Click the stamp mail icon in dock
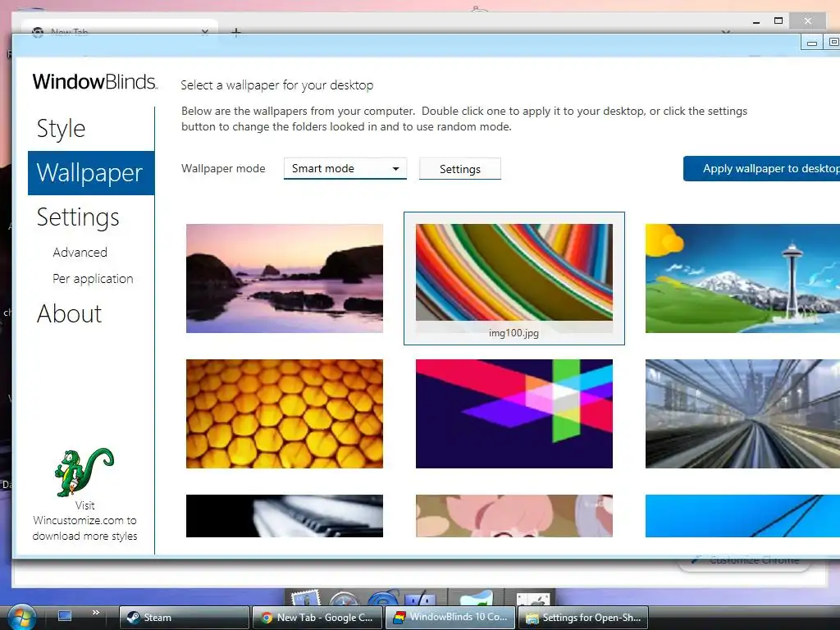 [x=305, y=598]
